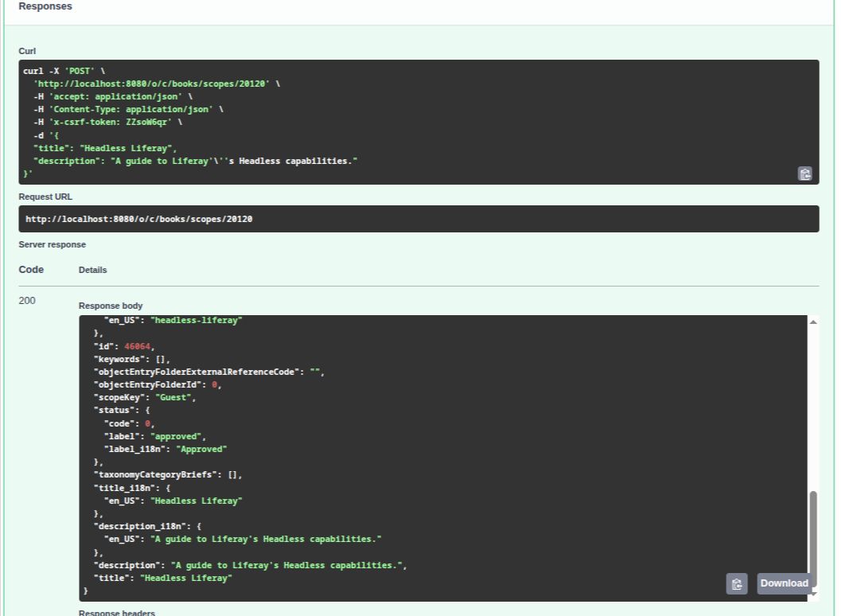Click the "title_i18n": { line
The height and width of the screenshot is (616, 846).
(132, 488)
